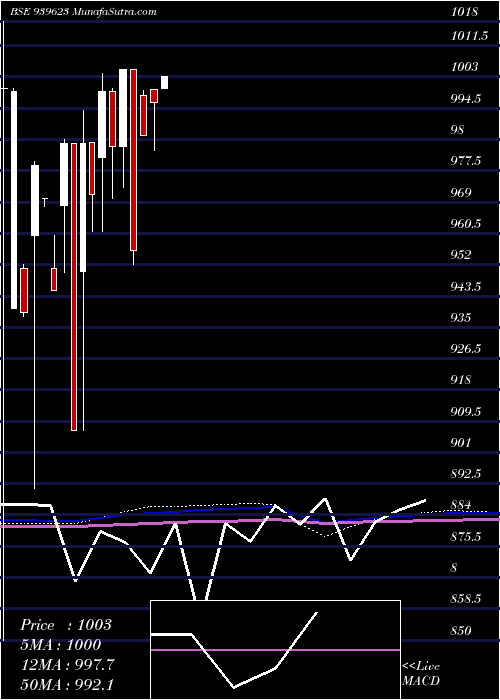The image size is (500, 700).
Task: Click the pink 50MA line on the chart
Action: 250,521
